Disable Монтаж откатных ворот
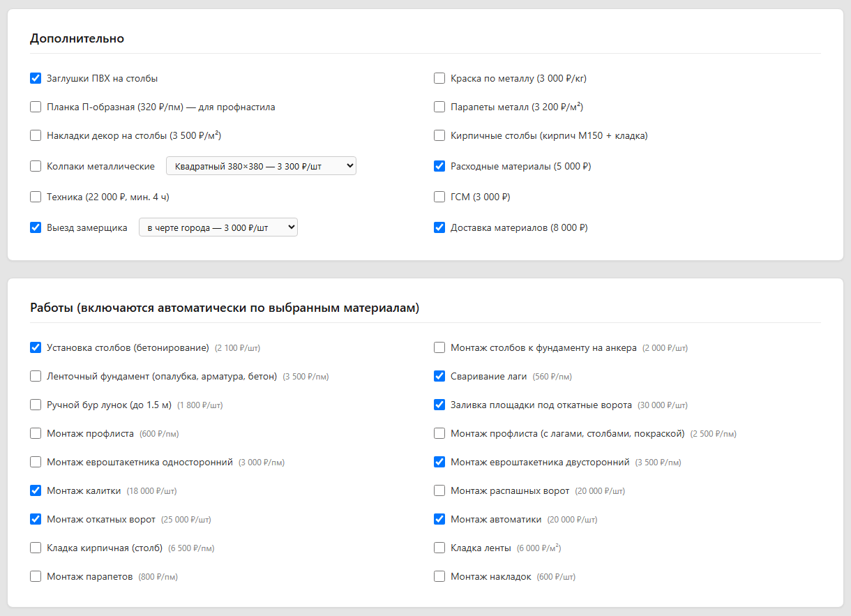 click(x=36, y=519)
